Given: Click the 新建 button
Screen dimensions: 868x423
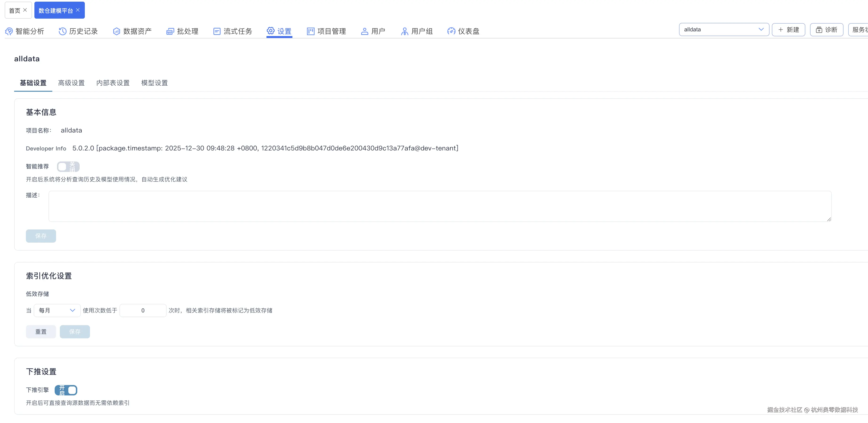Looking at the screenshot, I should 788,29.
